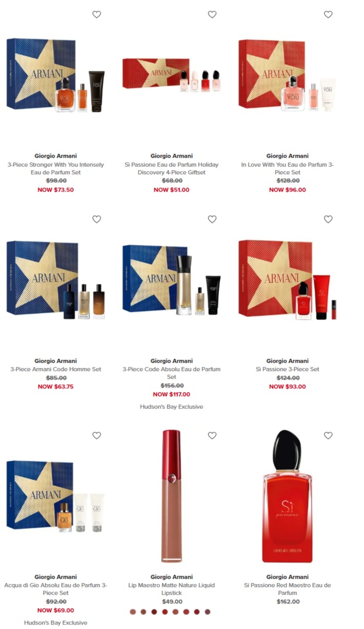Image resolution: width=364 pixels, height=629 pixels.
Task: Choose the last lipstick shade swatch
Action: [207, 612]
